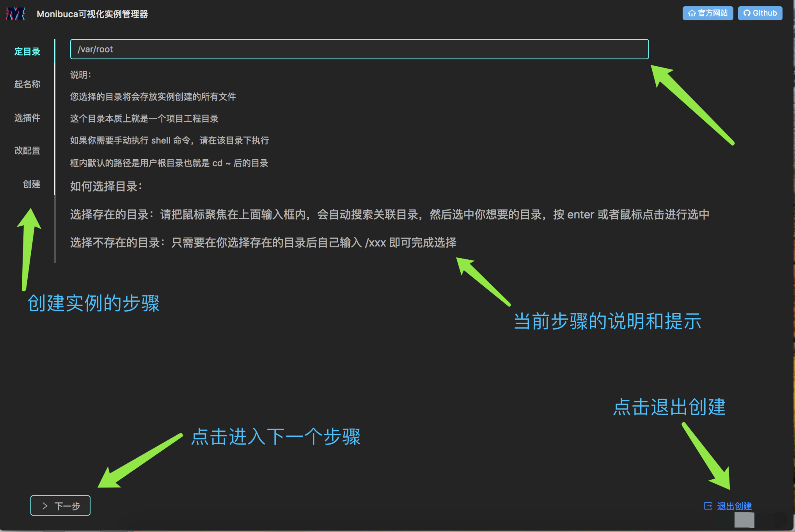Go to the 选插件 step
Image resolution: width=795 pixels, height=532 pixels.
[27, 118]
